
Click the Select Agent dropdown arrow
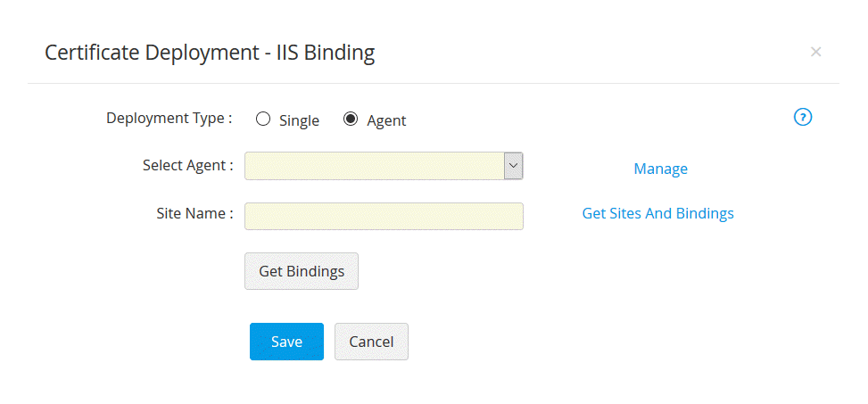pos(513,166)
